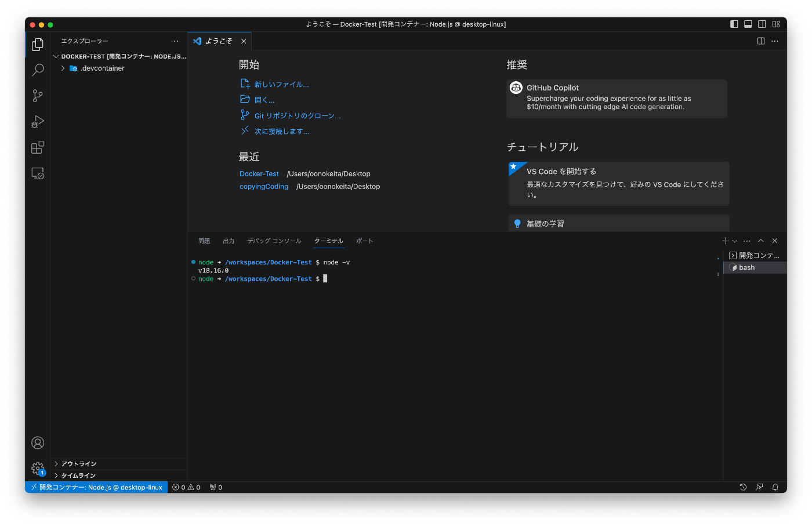Switch to 問題 panel tab

coord(204,241)
